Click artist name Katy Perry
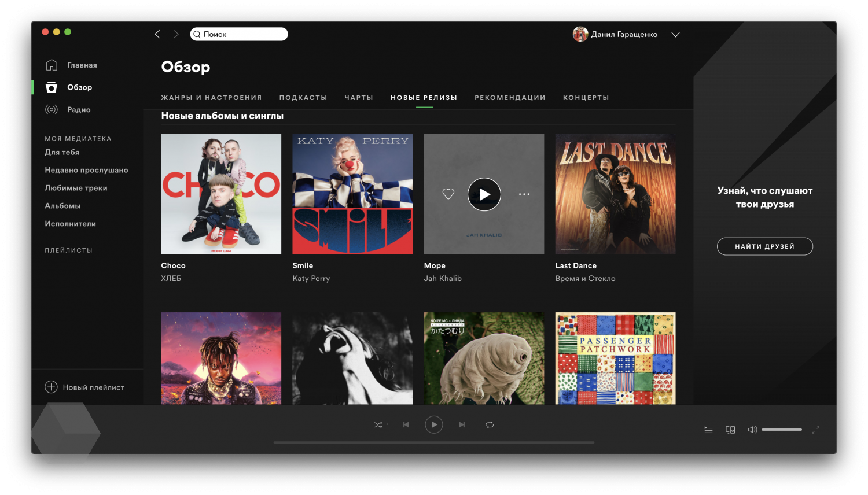 (x=311, y=278)
